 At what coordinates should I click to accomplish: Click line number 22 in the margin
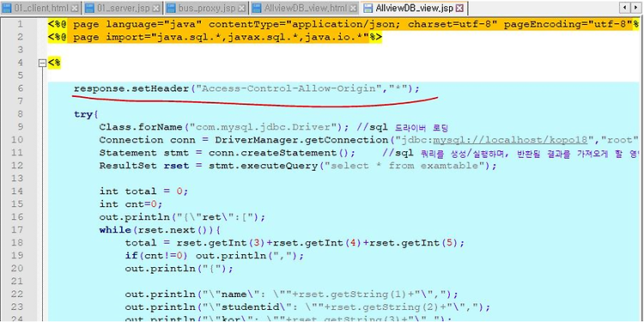point(18,294)
